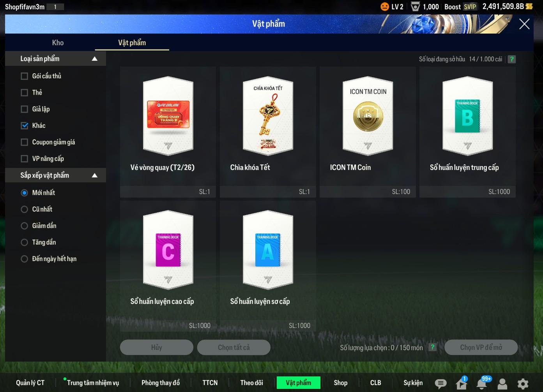543x392 pixels.
Task: Click the gold currency icon in top bar
Action: (529, 7)
